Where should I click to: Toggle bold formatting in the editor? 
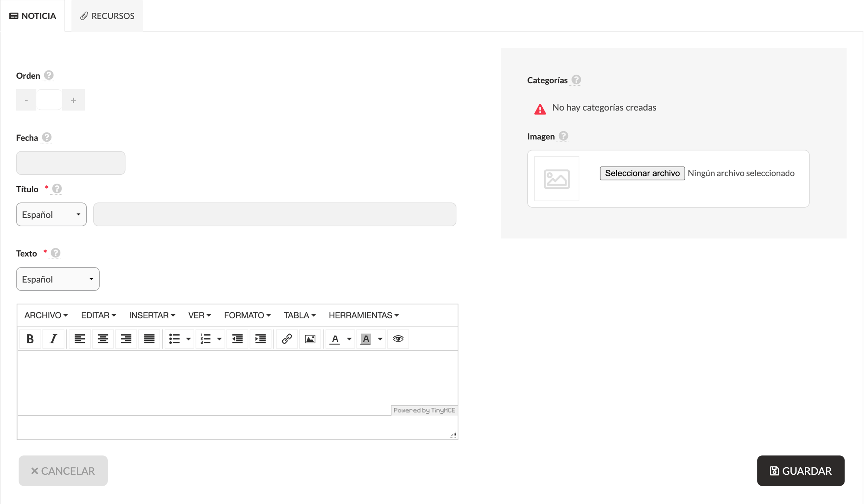[30, 339]
